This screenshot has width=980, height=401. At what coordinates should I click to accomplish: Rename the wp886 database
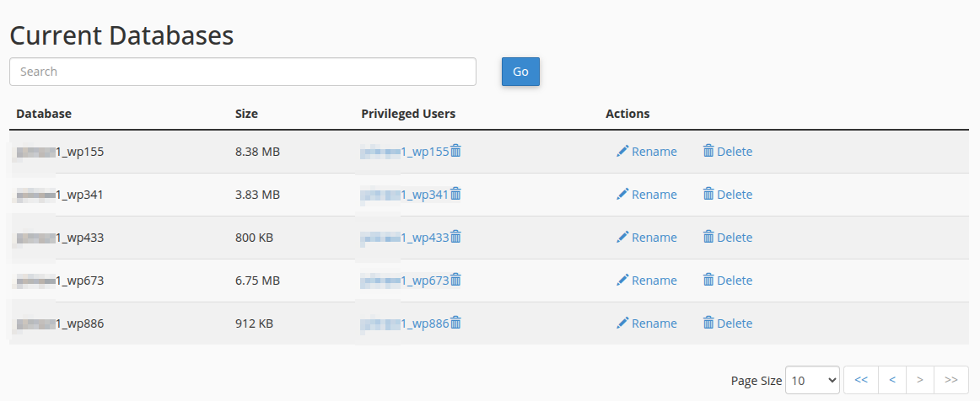pyautogui.click(x=646, y=323)
